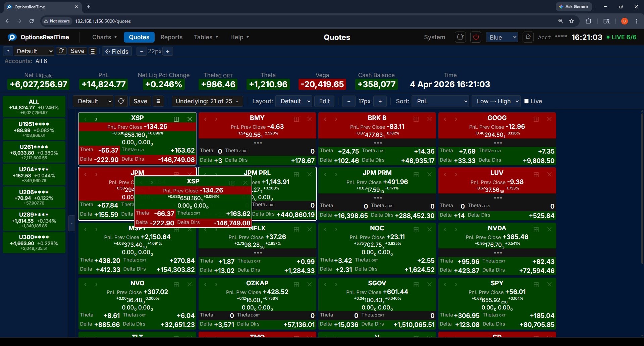
Task: Click the grid icon on NFLX card
Action: 296,229
